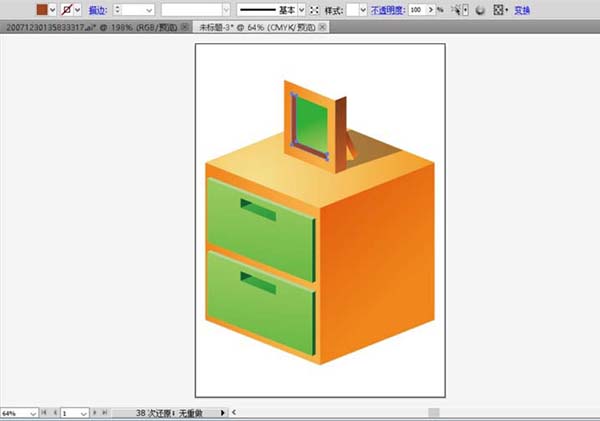The image size is (600, 421).
Task: Select the green picture inside the photo frame
Action: click(313, 126)
